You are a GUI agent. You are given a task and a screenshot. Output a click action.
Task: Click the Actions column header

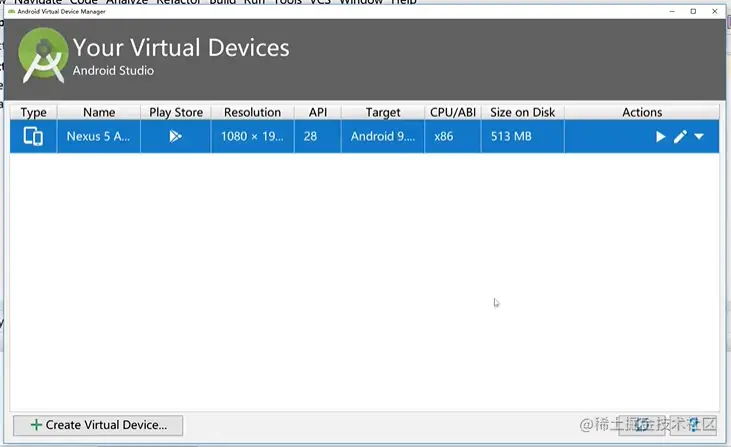pyautogui.click(x=642, y=112)
